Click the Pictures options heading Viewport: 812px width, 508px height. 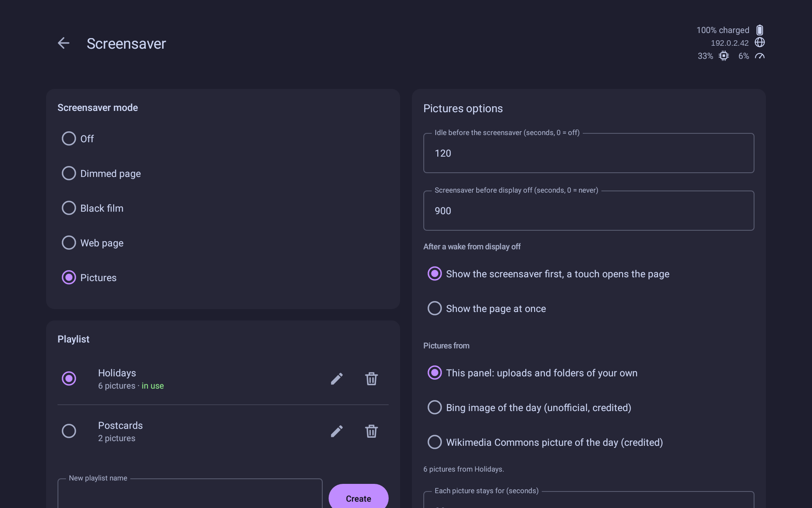click(x=463, y=108)
